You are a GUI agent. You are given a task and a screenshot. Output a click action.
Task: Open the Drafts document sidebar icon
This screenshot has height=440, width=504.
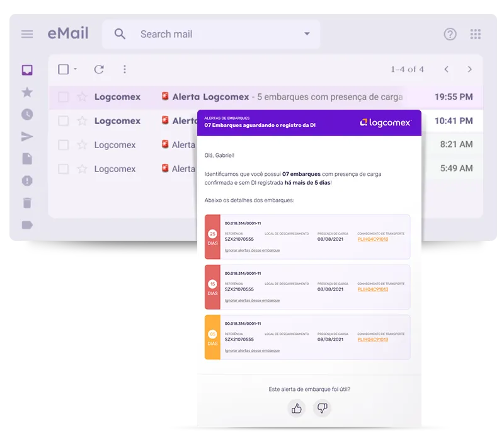(x=27, y=159)
